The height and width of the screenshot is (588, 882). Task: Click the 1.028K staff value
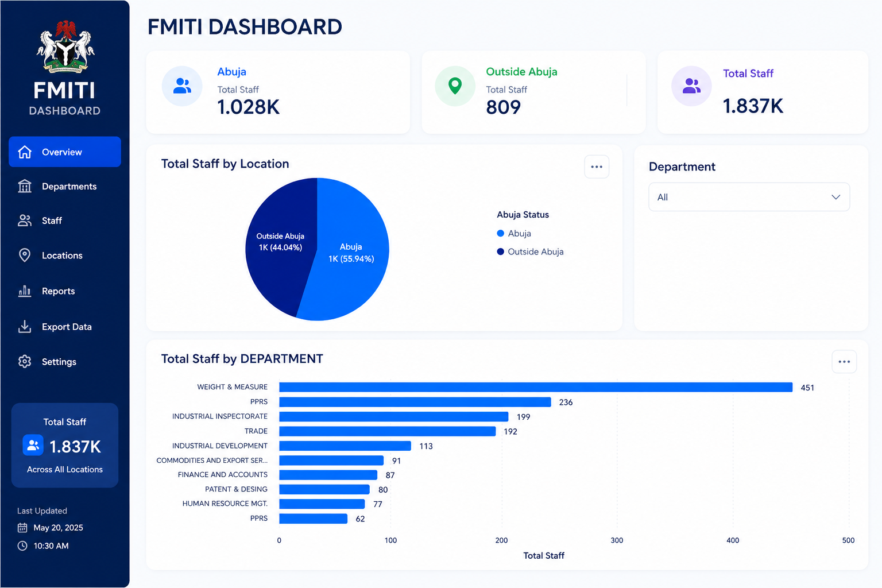249,107
